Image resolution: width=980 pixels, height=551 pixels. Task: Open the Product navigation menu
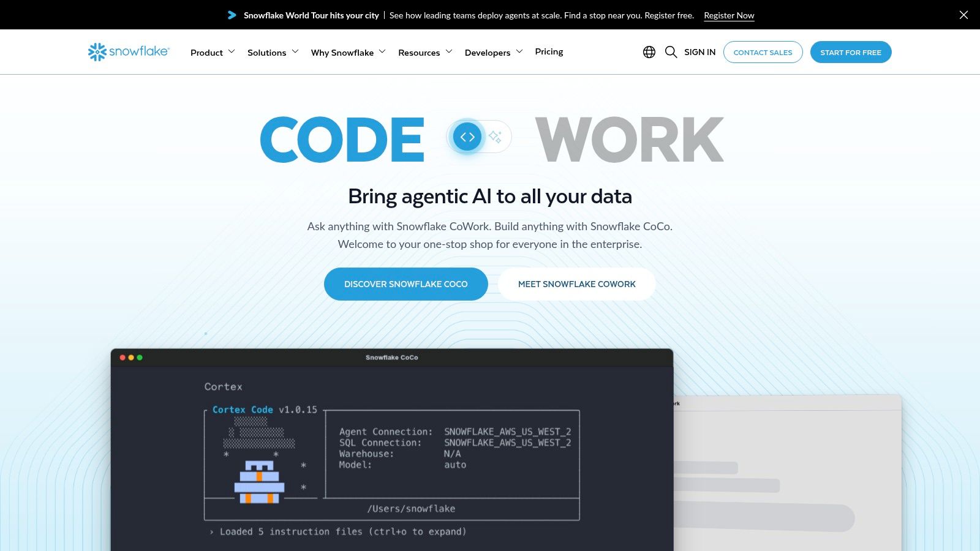click(x=206, y=53)
